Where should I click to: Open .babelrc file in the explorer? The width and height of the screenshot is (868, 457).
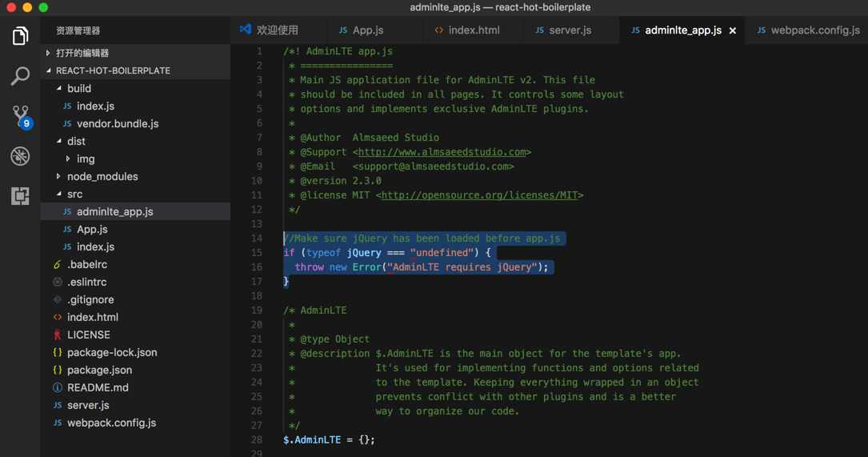click(86, 264)
